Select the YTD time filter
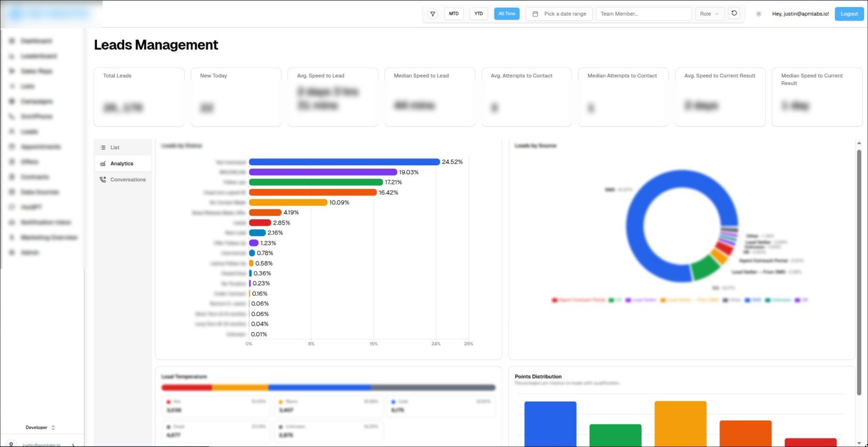 tap(478, 14)
